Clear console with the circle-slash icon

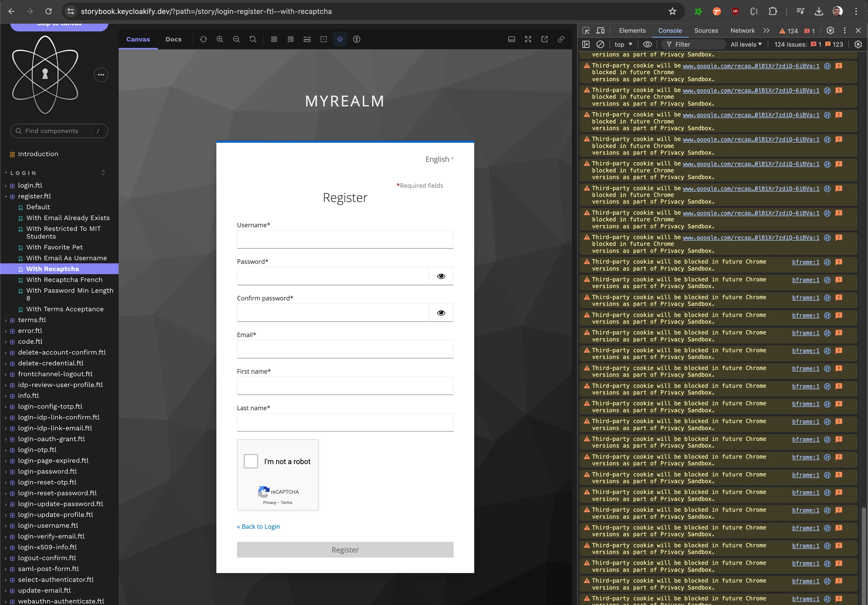(600, 44)
